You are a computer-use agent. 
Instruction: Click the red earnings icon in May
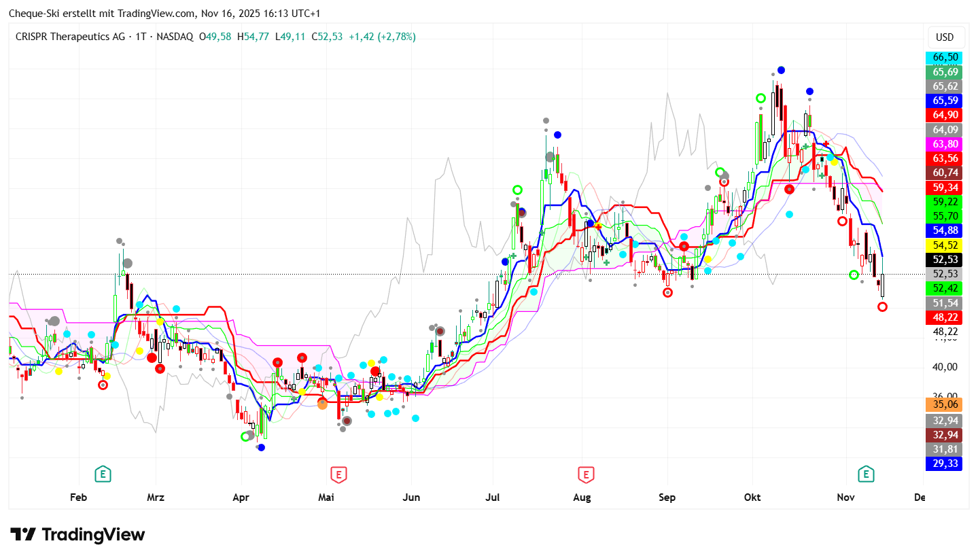[x=338, y=474]
